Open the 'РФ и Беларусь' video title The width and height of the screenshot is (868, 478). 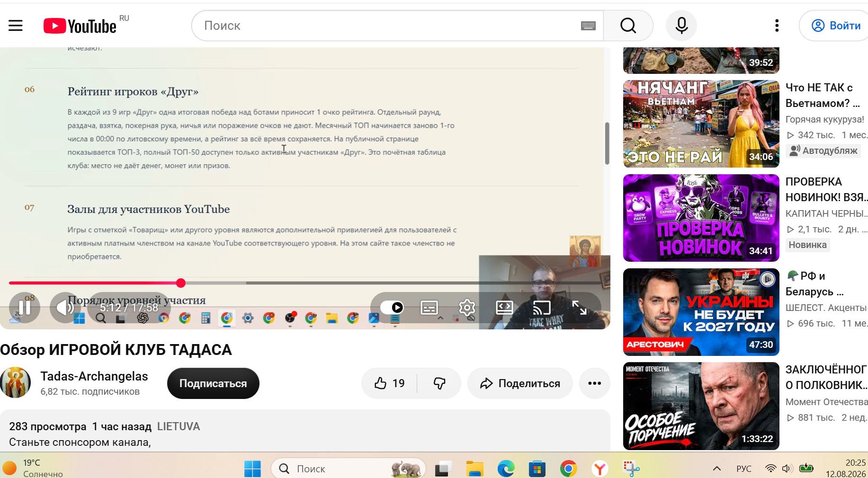click(x=815, y=283)
